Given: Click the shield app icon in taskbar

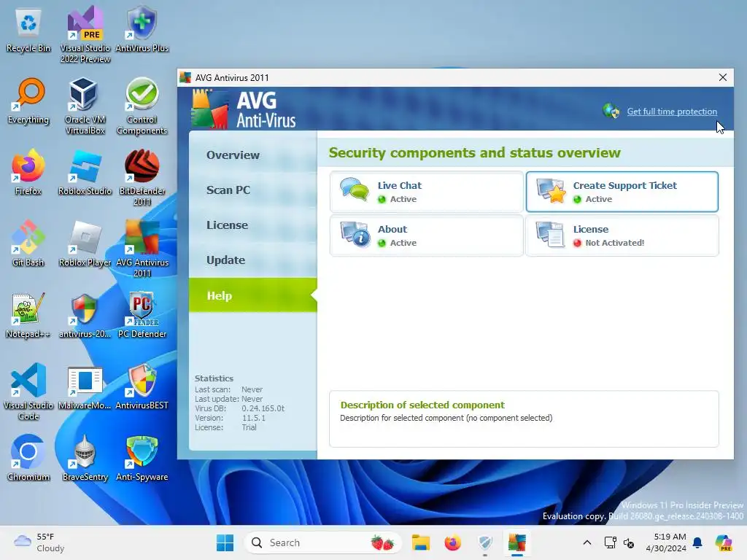Looking at the screenshot, I should 485,542.
